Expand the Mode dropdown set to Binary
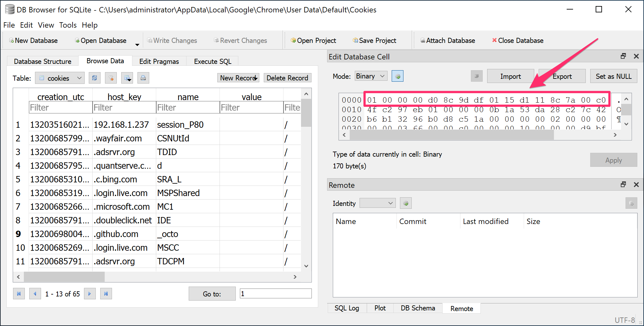The image size is (644, 326). click(x=371, y=76)
